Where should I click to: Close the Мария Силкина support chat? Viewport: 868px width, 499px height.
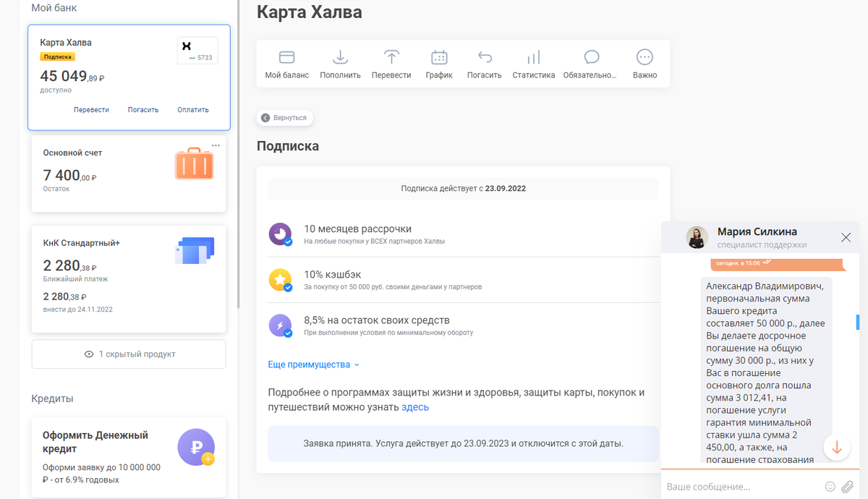click(x=846, y=237)
